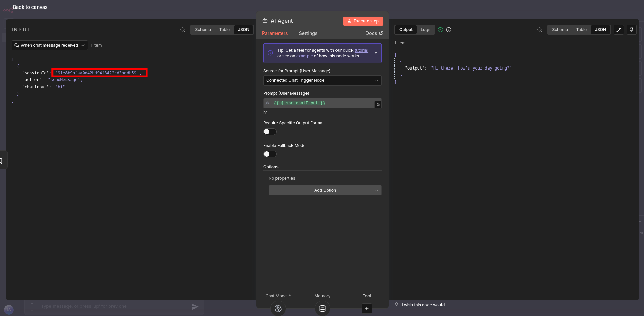644x316 pixels.
Task: Click the Chat Model label
Action: tap(278, 296)
